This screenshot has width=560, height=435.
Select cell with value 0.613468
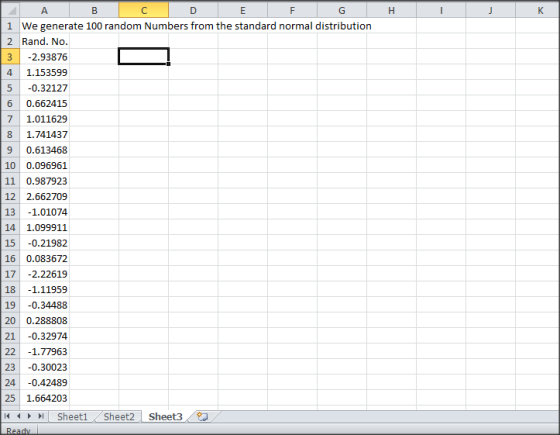[45, 150]
